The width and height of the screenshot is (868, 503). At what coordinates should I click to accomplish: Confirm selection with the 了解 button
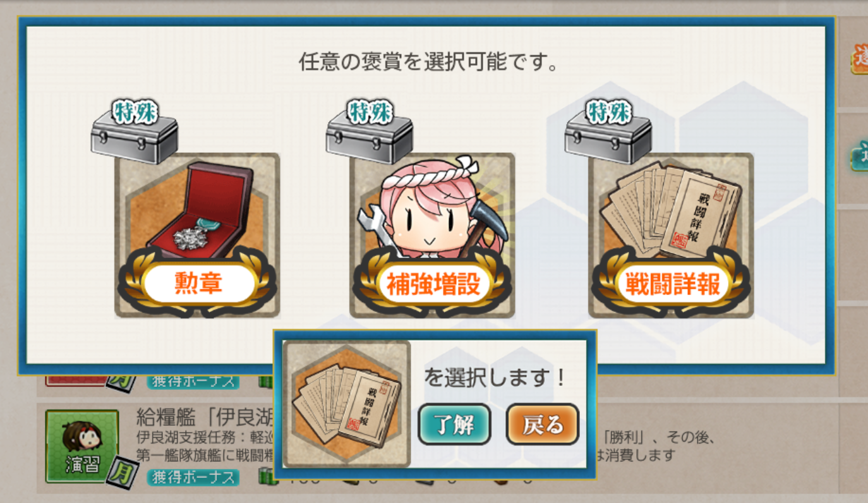454,425
